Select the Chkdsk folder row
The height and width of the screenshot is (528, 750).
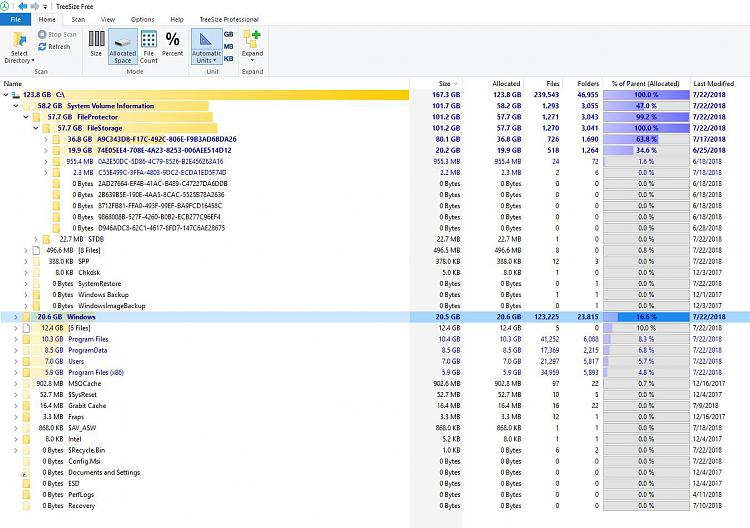(375, 273)
